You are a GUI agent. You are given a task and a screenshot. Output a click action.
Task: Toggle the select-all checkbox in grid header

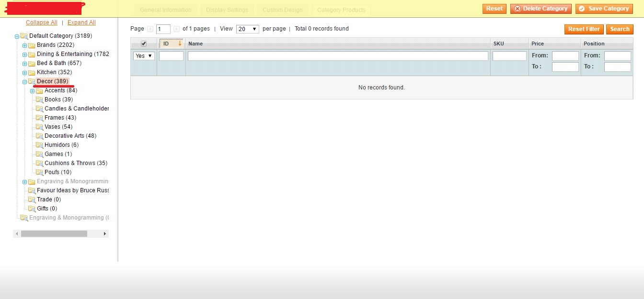144,44
